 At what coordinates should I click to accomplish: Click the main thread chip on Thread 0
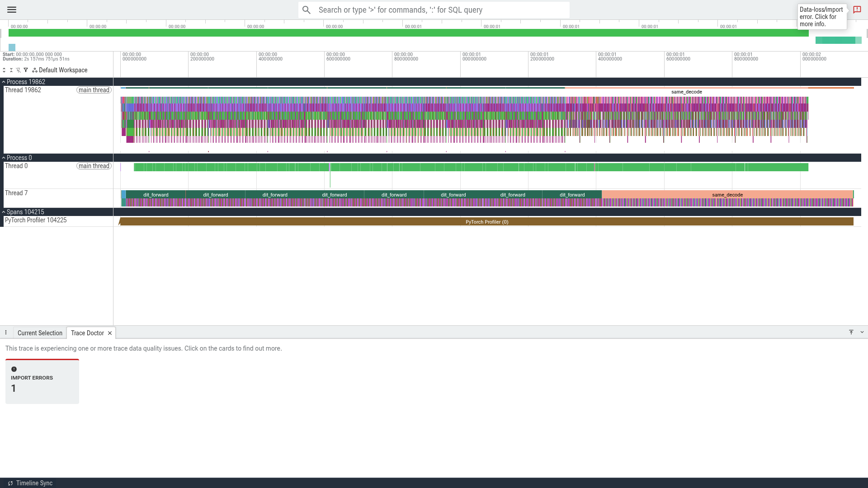[x=94, y=166]
